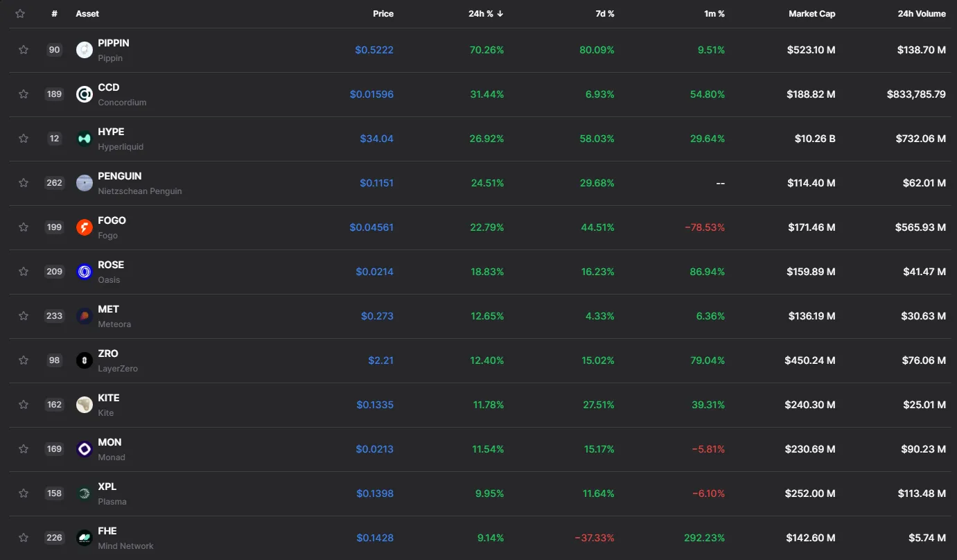Click the Monad coin logo

coord(85,448)
